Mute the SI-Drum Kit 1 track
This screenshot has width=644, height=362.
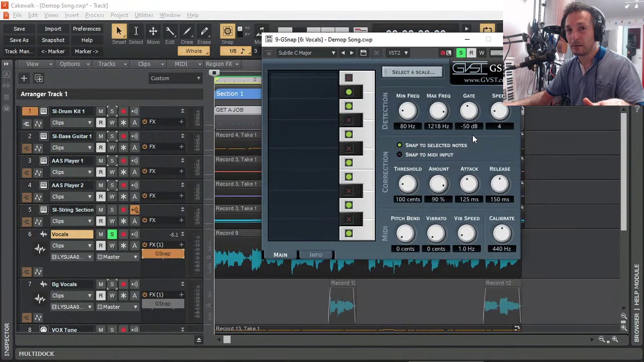pyautogui.click(x=101, y=111)
